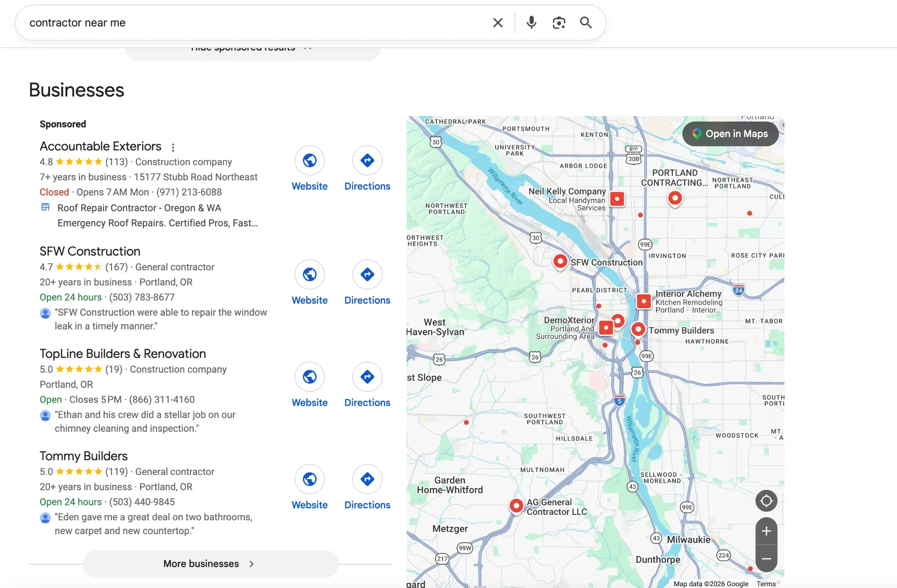This screenshot has width=897, height=588.
Task: Select Portland Contracting map pin
Action: tap(675, 198)
